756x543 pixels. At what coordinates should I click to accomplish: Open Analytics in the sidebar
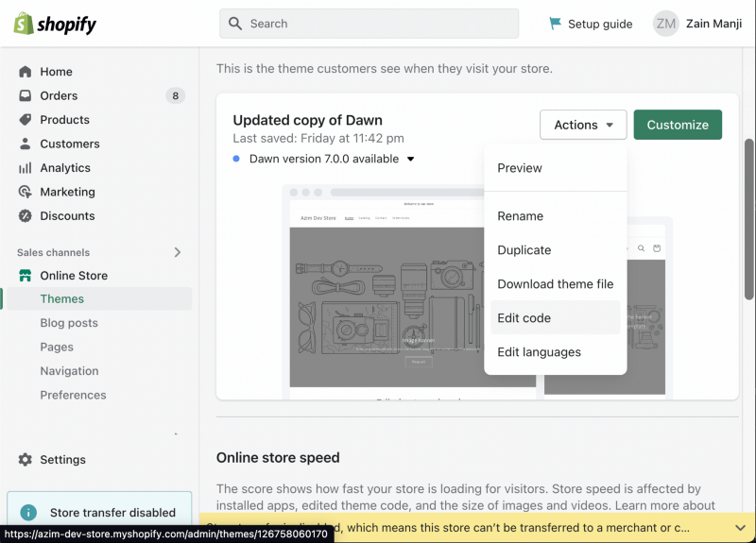65,168
